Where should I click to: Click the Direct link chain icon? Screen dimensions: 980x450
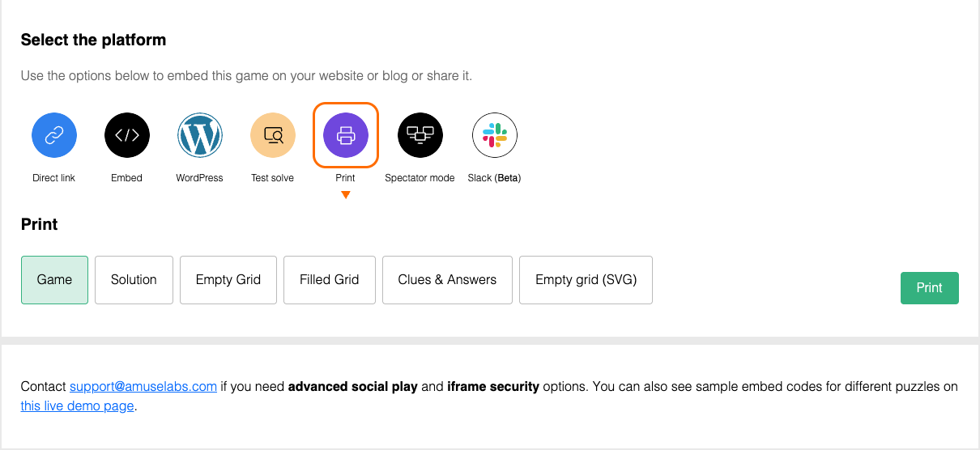pos(54,135)
